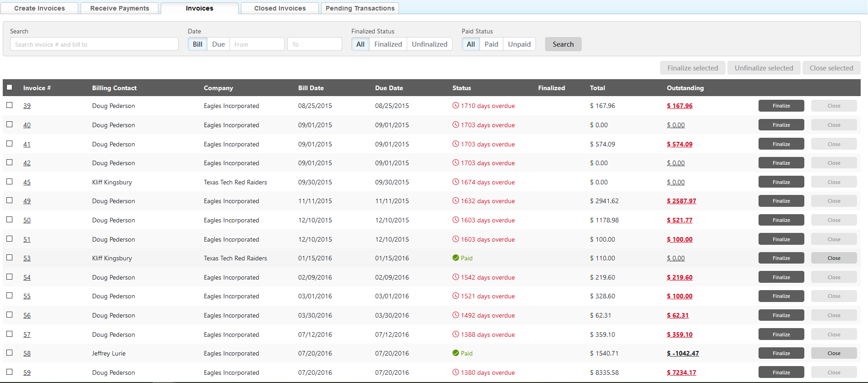
Task: Click the overdue clock icon for invoice 49
Action: [x=455, y=201]
